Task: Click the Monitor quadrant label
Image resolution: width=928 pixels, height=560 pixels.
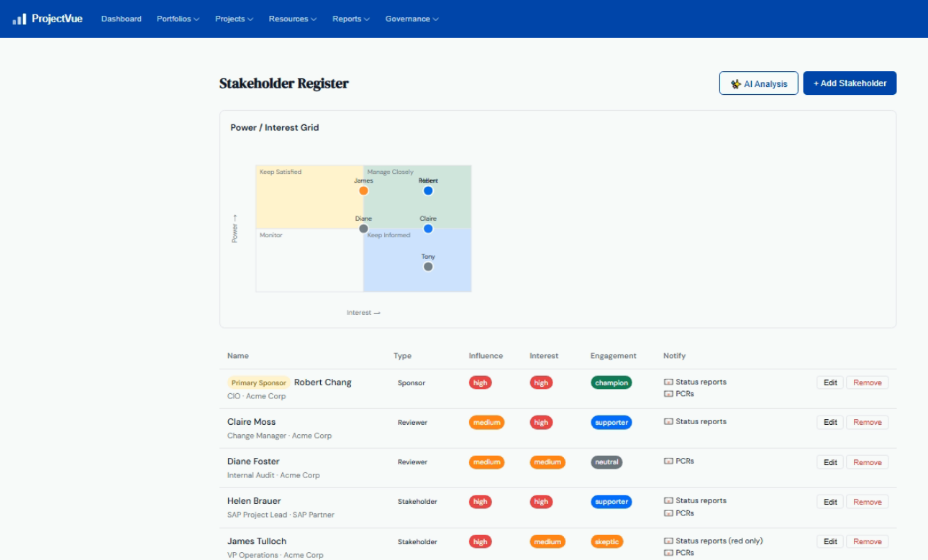Action: tap(271, 235)
